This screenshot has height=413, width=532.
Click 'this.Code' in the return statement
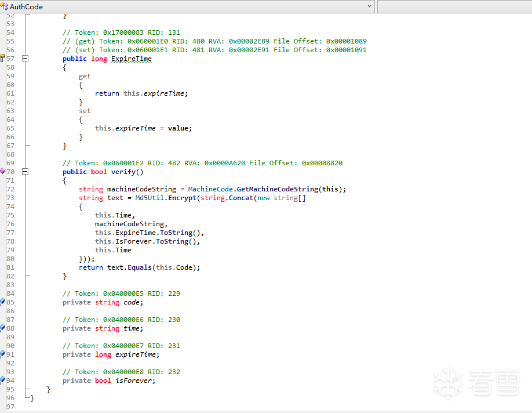(174, 267)
